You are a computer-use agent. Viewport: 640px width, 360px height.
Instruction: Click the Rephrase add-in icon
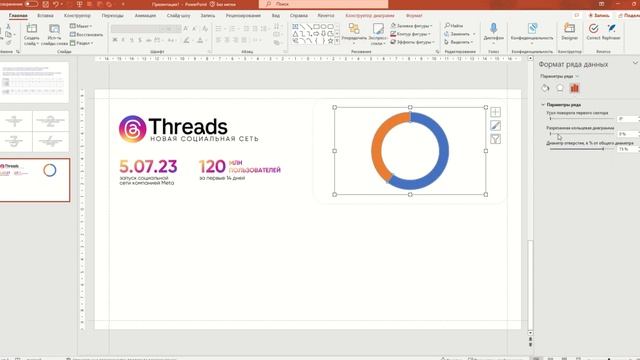tap(611, 28)
